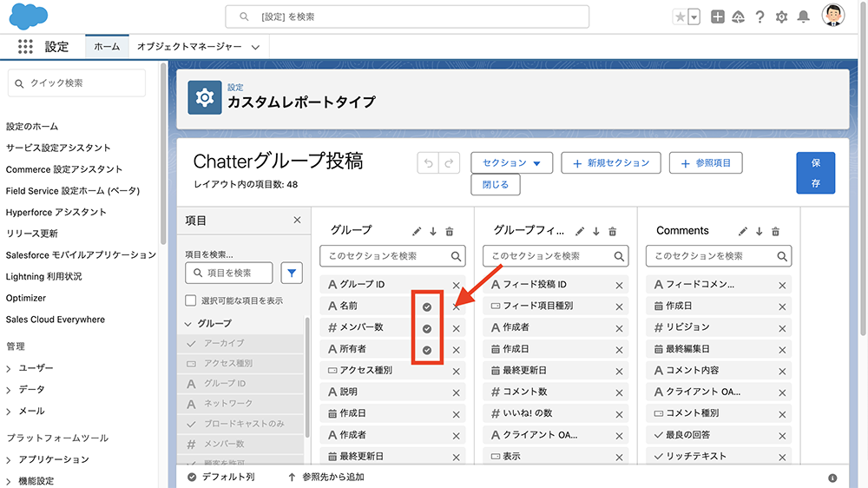This screenshot has height=488, width=868.
Task: Toggle default column check for メンバー数
Action: 426,328
